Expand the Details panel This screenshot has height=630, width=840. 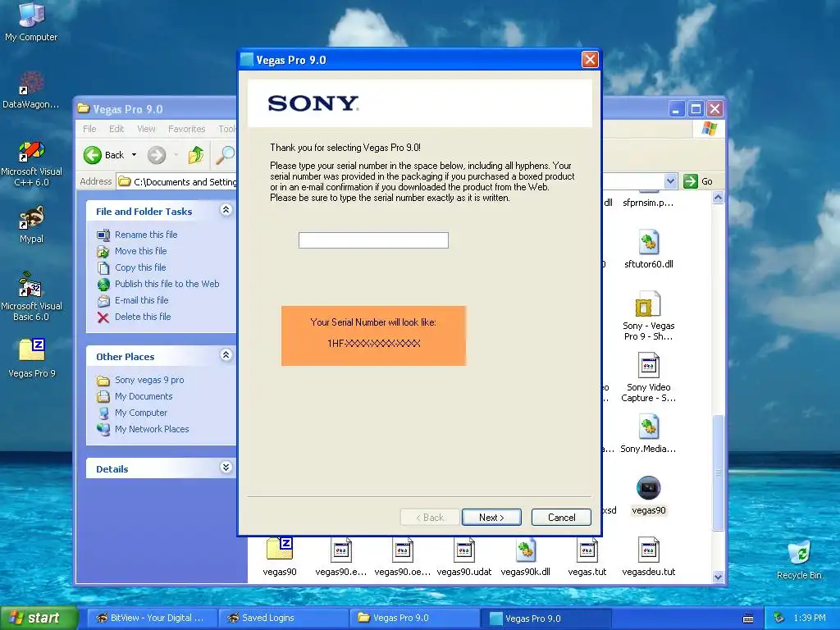click(226, 468)
